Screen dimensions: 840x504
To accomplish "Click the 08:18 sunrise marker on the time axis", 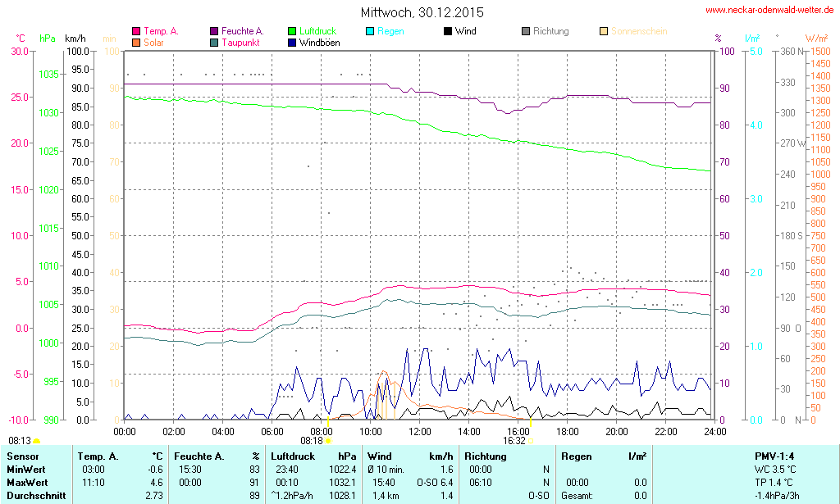I will pos(328,440).
